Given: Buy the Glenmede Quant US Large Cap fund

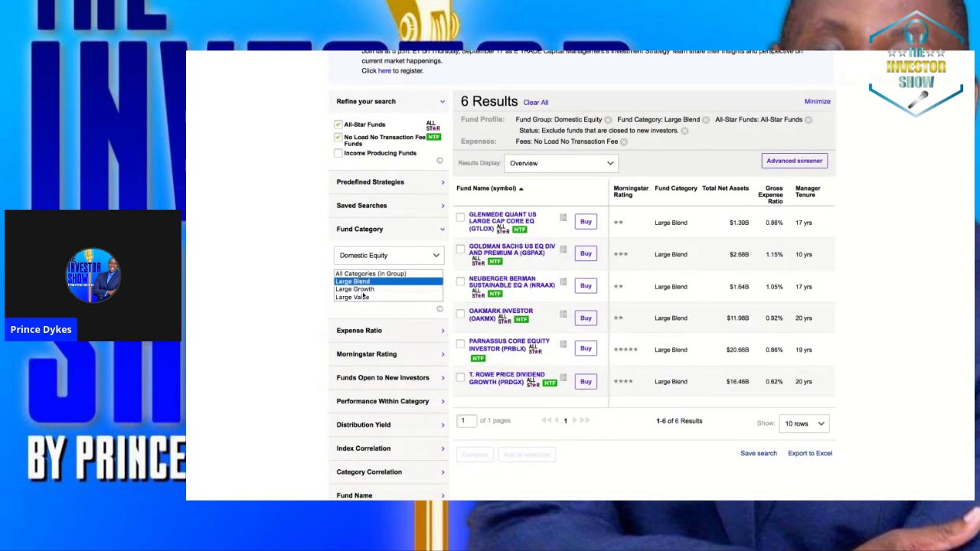Looking at the screenshot, I should (x=586, y=222).
